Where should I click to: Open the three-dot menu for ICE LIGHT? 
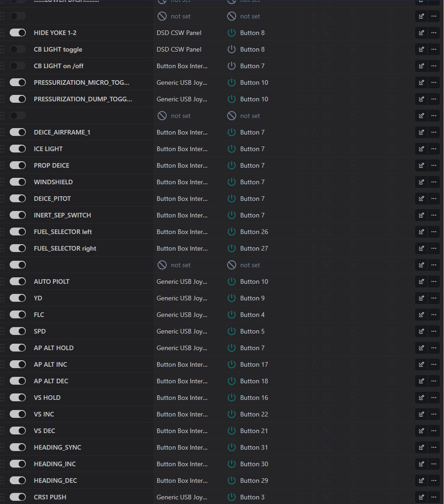point(433,149)
